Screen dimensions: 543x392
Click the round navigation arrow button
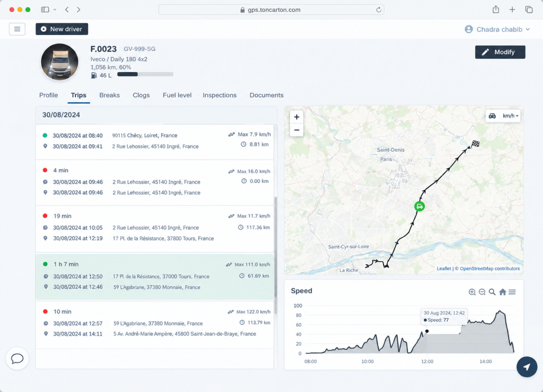(527, 367)
